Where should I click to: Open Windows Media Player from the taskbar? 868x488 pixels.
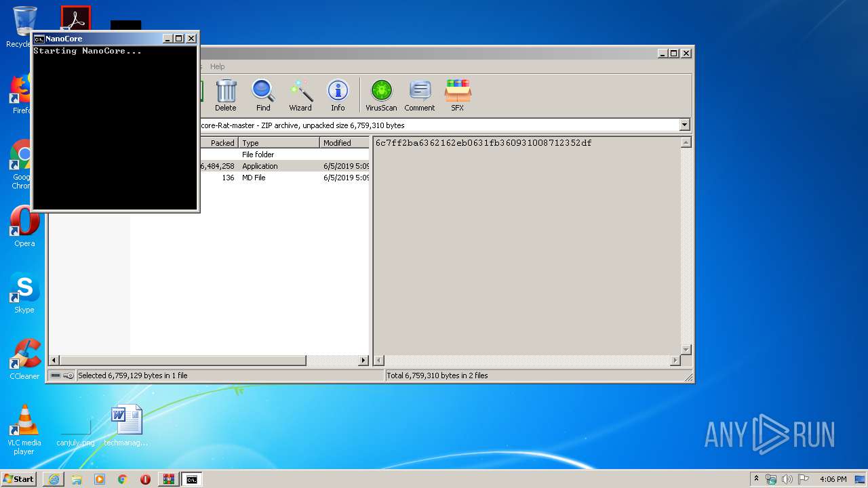pos(100,479)
